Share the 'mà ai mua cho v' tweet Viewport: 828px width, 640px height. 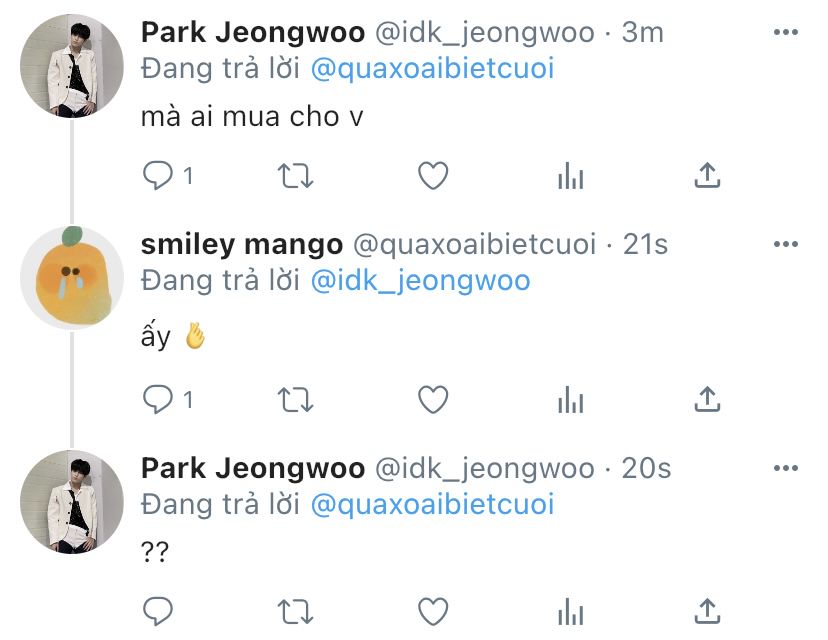708,175
